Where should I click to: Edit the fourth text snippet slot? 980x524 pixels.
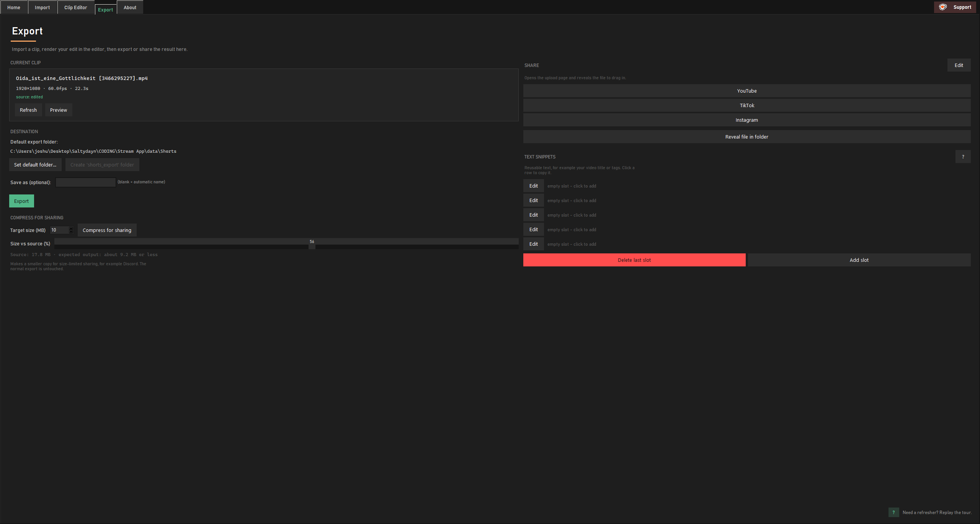point(534,229)
